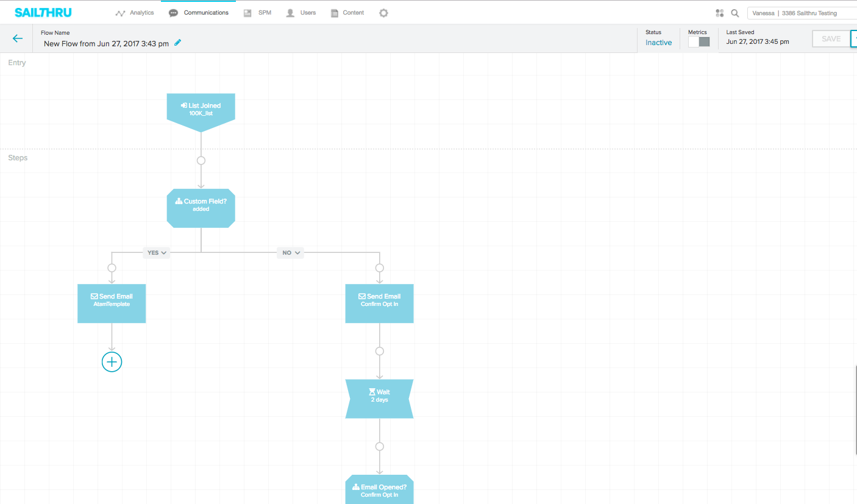857x504 pixels.
Task: Open the Users menu
Action: pos(301,13)
